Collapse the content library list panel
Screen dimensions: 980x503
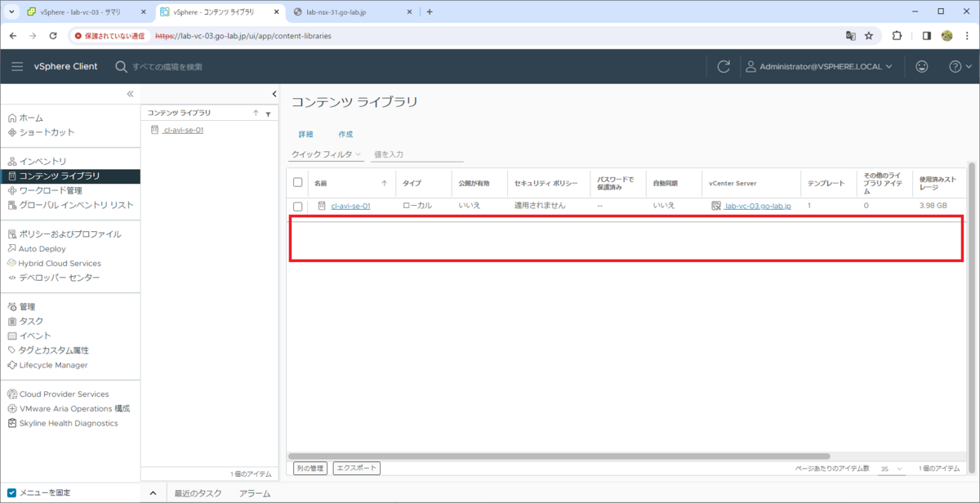tap(274, 93)
